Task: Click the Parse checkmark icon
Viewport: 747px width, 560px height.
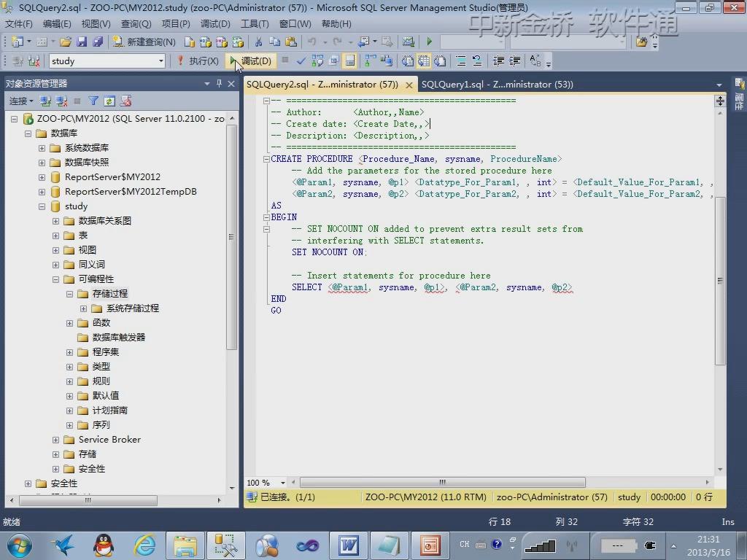Action: pyautogui.click(x=301, y=61)
